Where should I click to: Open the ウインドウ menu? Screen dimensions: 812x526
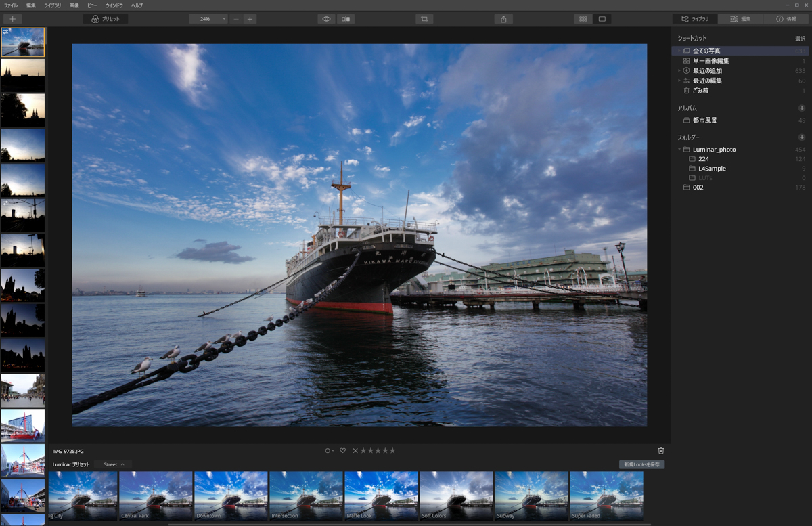click(114, 5)
